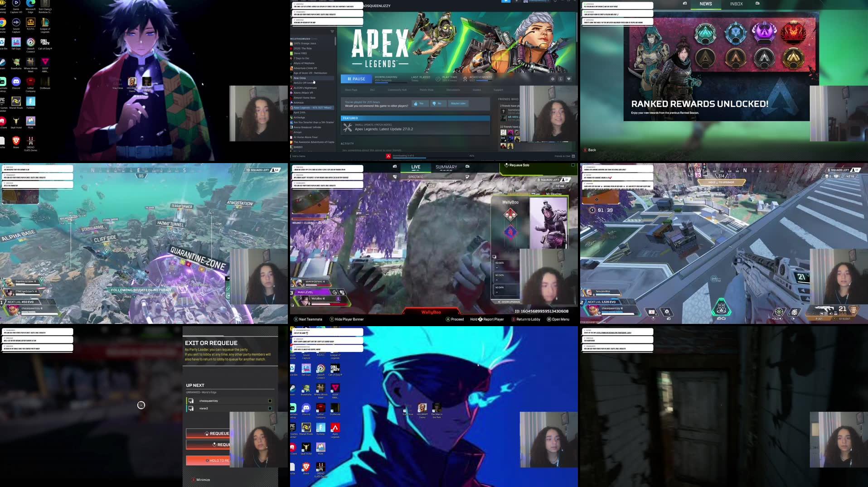868x487 pixels.
Task: Check the ready box next to viarex3
Action: 270,408
